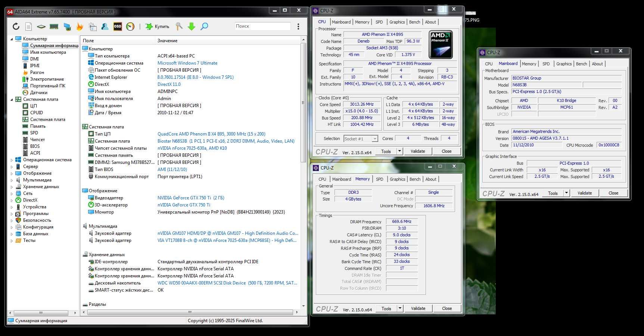The height and width of the screenshot is (336, 644).
Task: Click the user silhouette icon in AIDA64 toolbar
Action: pos(105,26)
